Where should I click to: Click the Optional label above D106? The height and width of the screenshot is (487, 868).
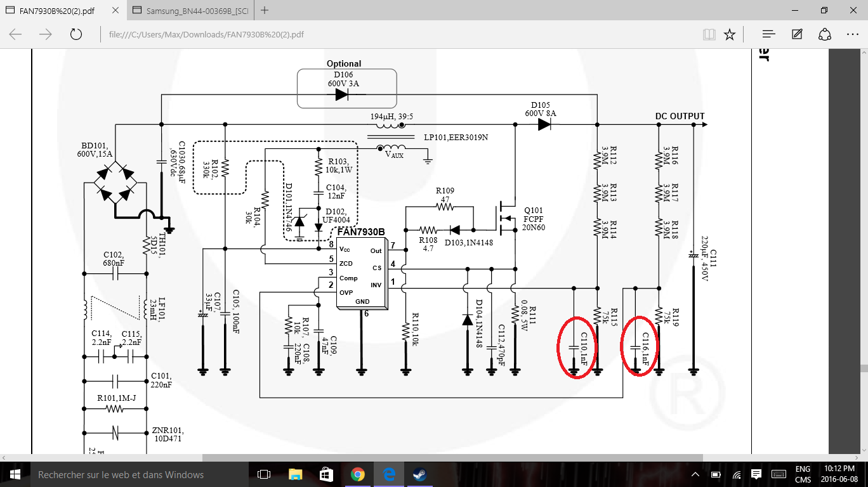pos(344,63)
